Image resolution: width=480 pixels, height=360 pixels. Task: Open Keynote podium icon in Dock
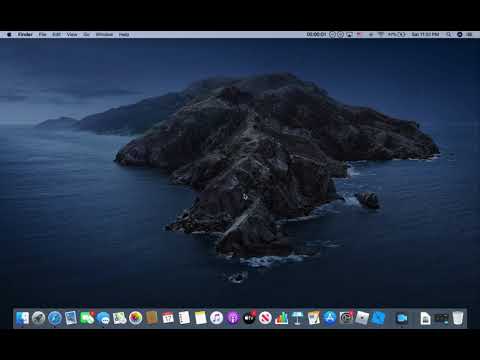[x=298, y=318]
